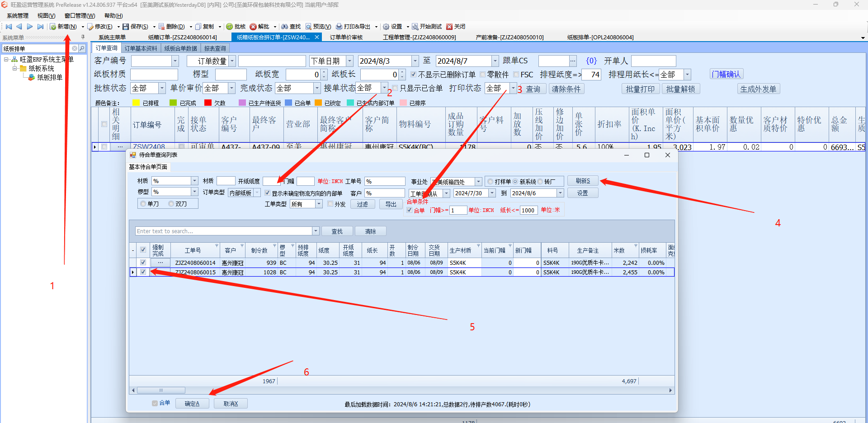Click the 复制 copy toolbar button
The image size is (868, 423).
click(x=205, y=27)
